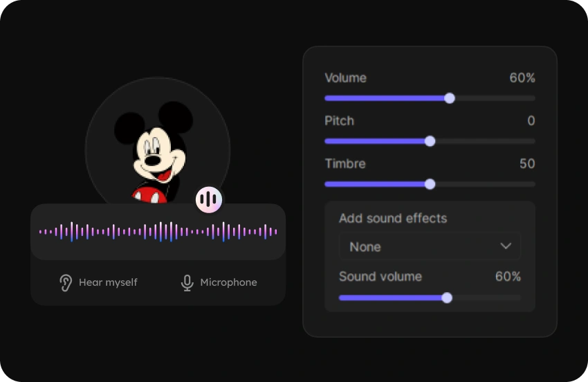
Task: Click the Sound volume 60% value
Action: pyautogui.click(x=508, y=277)
